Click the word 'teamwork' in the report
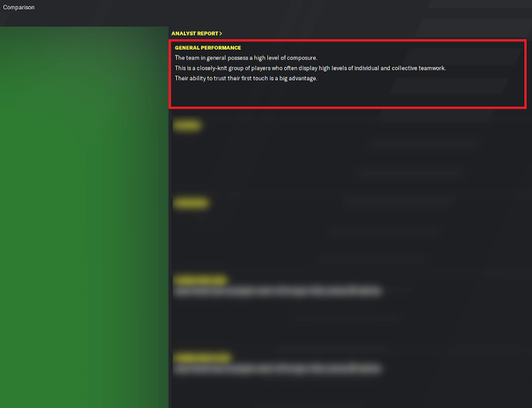 point(432,68)
